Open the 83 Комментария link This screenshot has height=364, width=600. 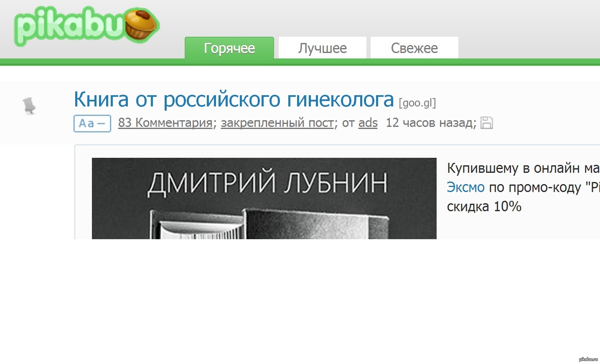[x=165, y=123]
